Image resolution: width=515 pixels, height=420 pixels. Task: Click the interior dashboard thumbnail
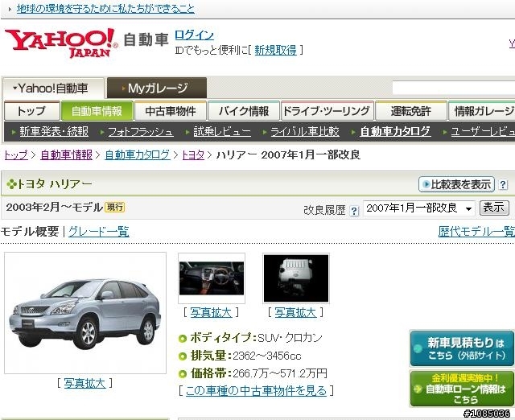(x=212, y=278)
